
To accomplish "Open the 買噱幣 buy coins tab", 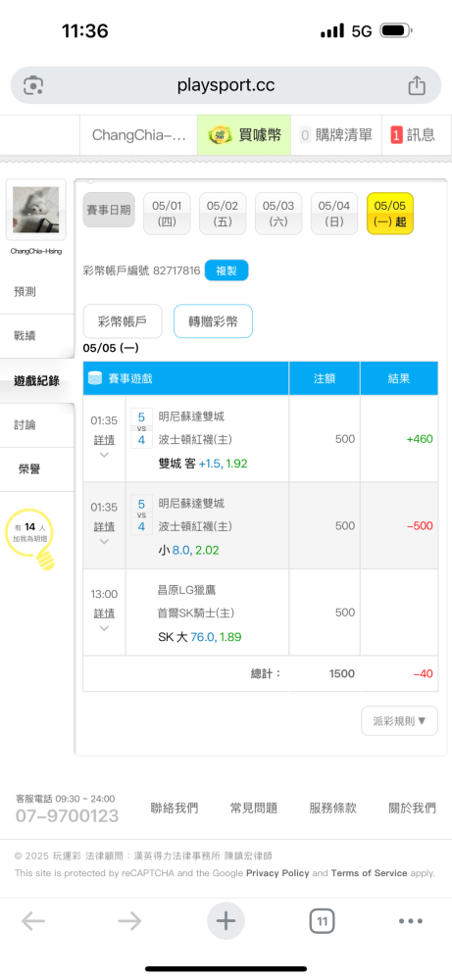I will click(x=244, y=135).
